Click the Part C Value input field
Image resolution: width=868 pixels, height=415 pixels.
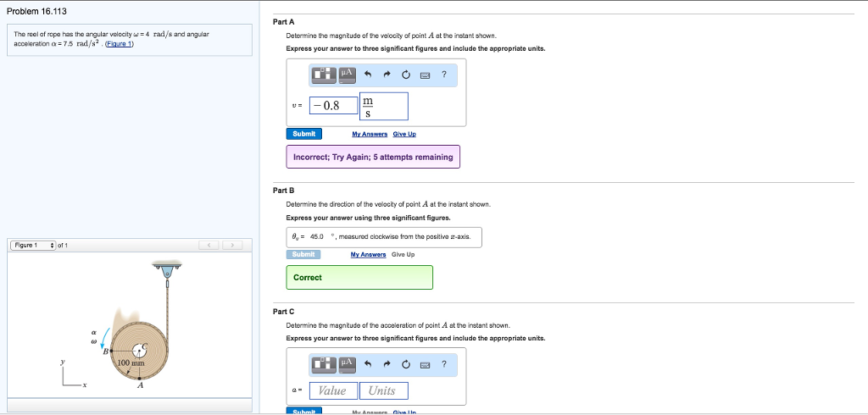pyautogui.click(x=332, y=390)
